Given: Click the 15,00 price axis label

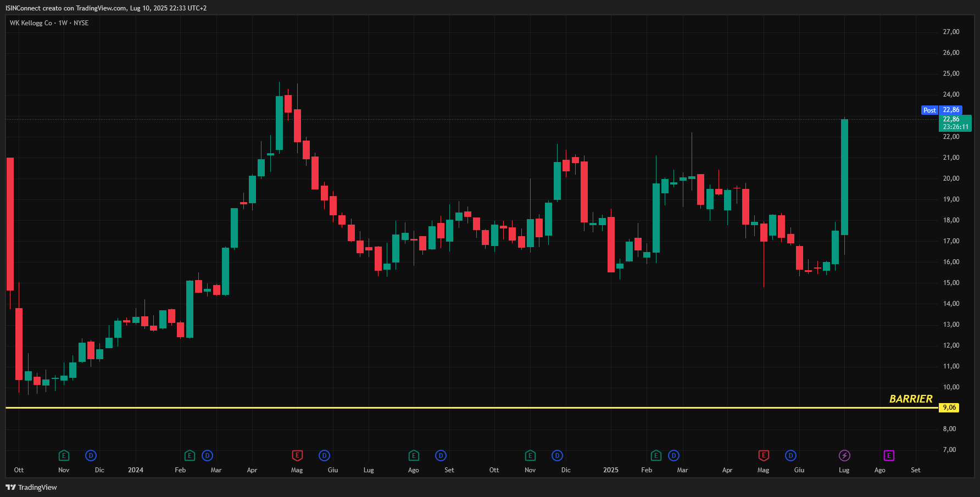Looking at the screenshot, I should (951, 283).
